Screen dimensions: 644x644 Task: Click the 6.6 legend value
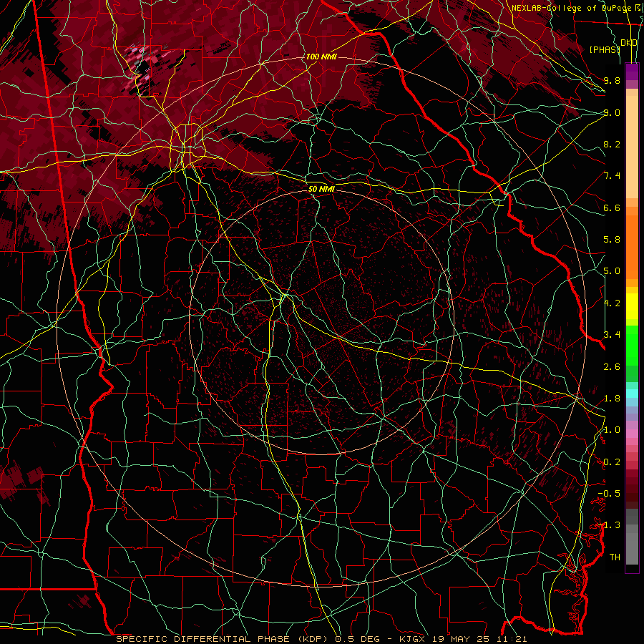point(612,208)
